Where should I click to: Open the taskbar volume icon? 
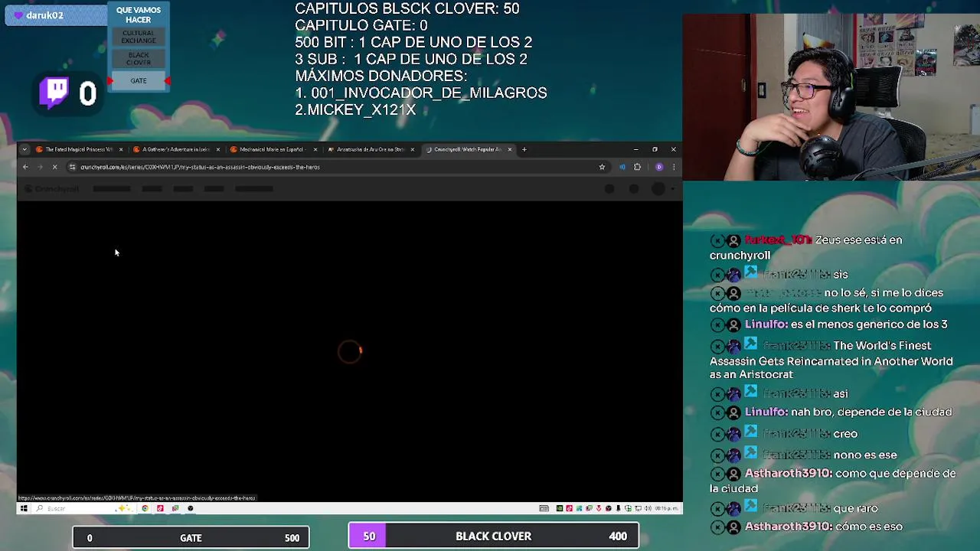649,508
